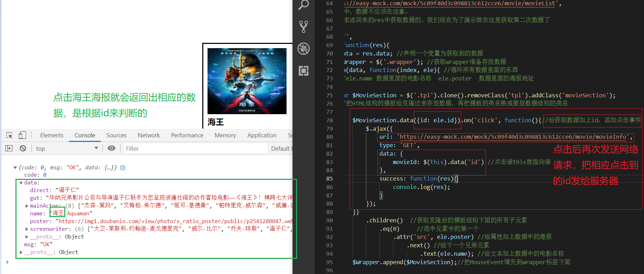Collapse the data property tree
The image size is (644, 274).
point(21,183)
